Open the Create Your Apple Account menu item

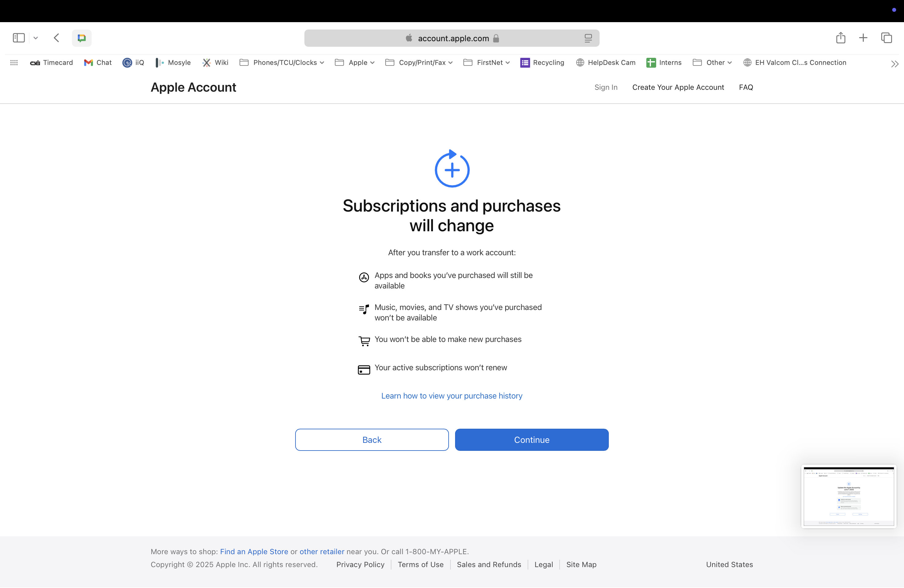(678, 87)
